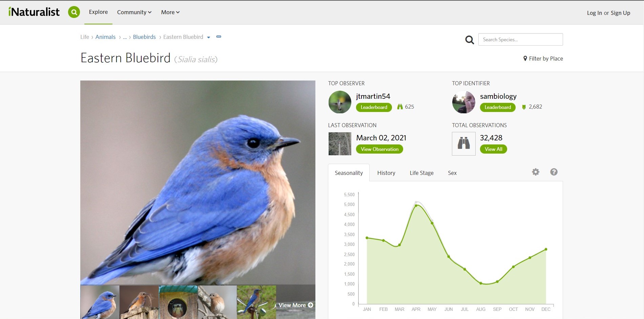Focus the Search Species input field
644x319 pixels.
pos(520,40)
